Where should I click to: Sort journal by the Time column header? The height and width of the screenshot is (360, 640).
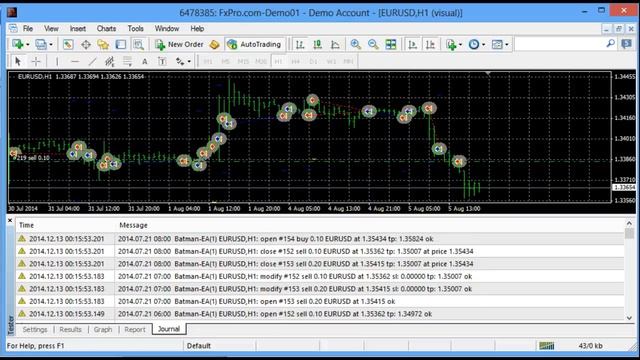pos(65,225)
